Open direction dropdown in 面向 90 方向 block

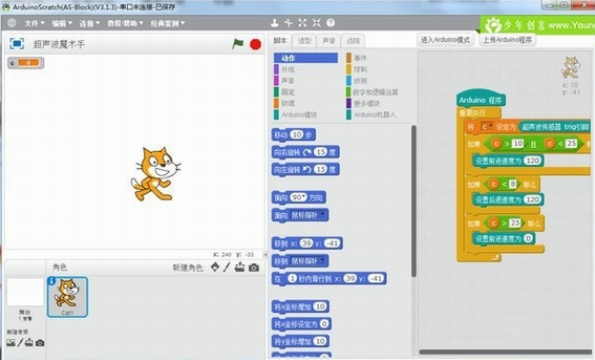(x=303, y=197)
